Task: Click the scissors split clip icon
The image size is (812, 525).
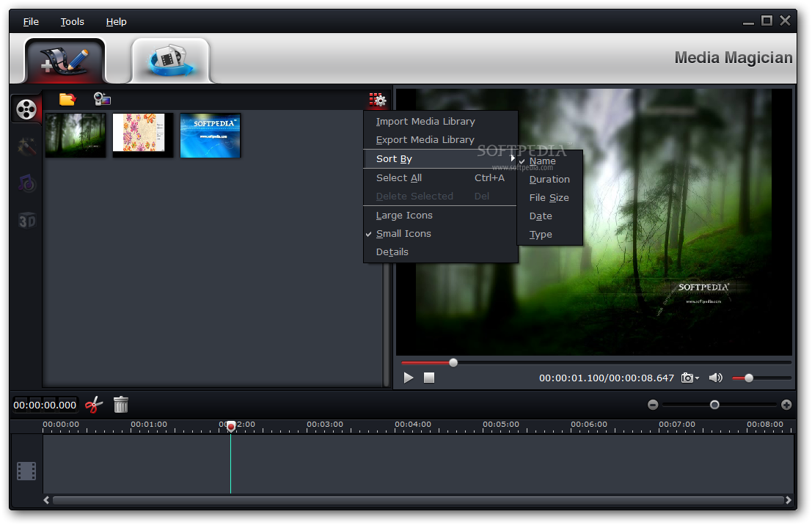Action: [x=94, y=405]
